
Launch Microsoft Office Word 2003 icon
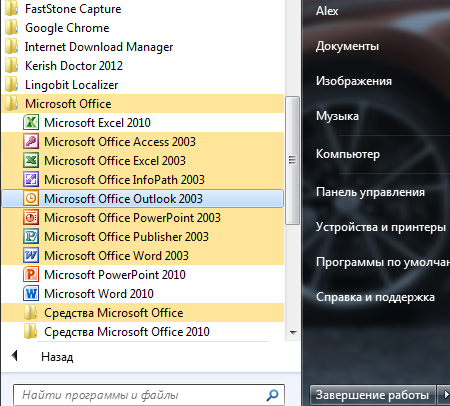pyautogui.click(x=31, y=256)
